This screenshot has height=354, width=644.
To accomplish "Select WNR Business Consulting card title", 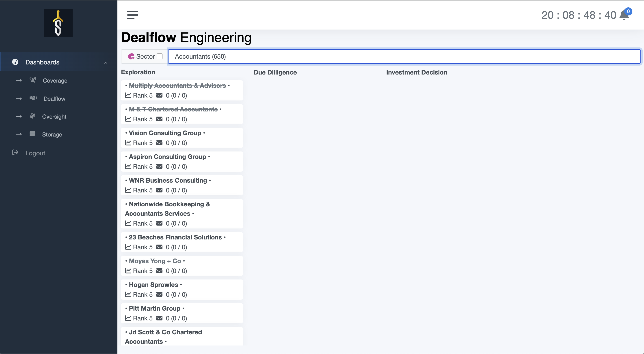I will [168, 180].
